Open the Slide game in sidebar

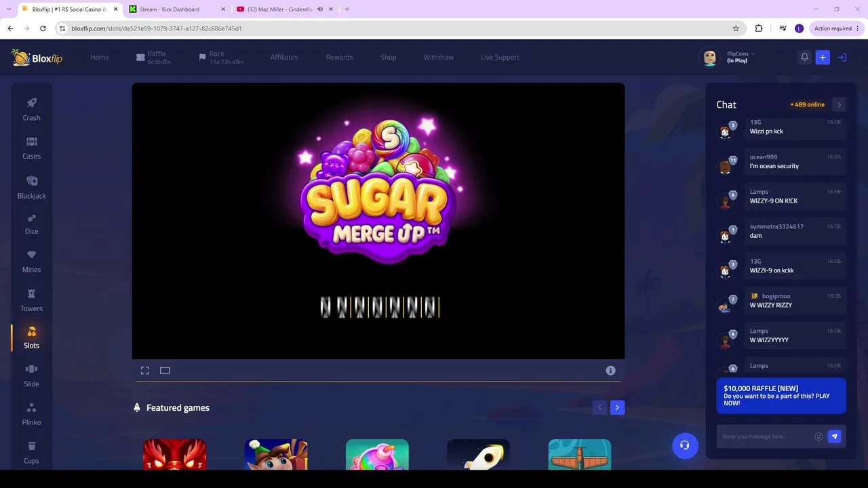31,376
